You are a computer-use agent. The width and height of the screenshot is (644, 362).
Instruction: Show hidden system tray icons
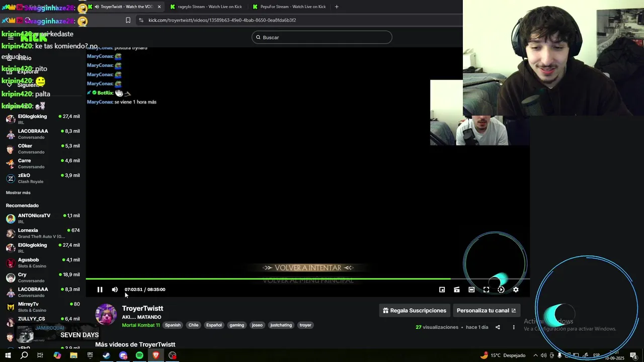(x=535, y=355)
